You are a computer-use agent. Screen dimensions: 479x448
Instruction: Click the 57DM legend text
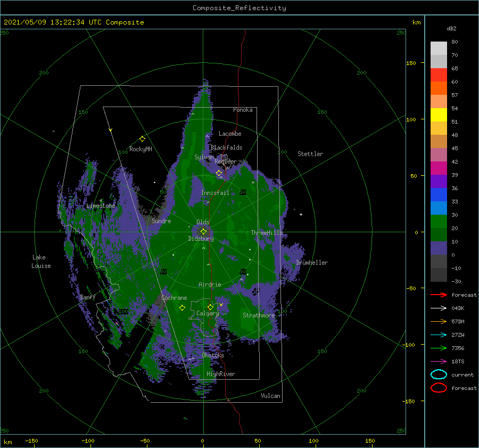pyautogui.click(x=458, y=321)
